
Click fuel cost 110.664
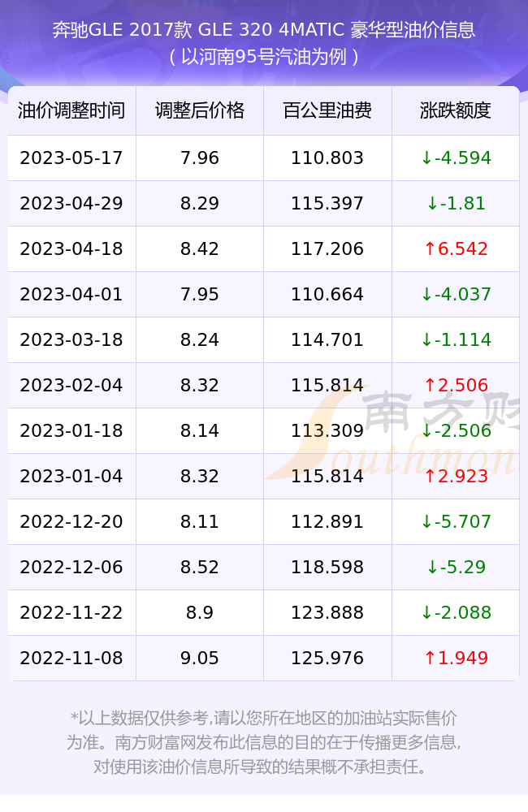tap(327, 295)
